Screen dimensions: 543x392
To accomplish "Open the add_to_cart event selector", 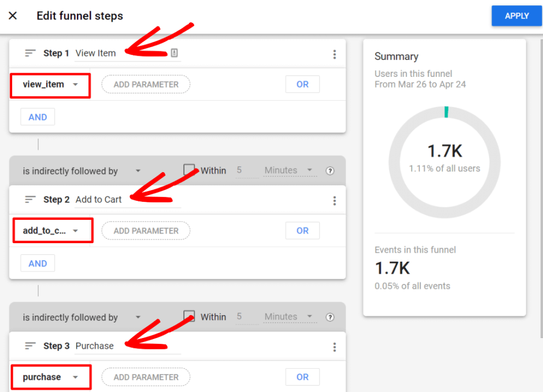I will pos(52,230).
